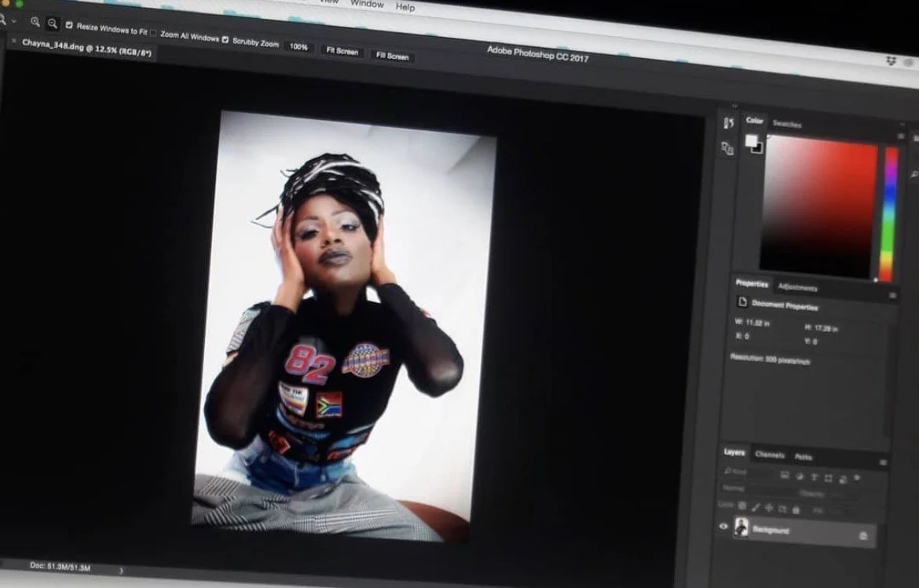This screenshot has height=588, width=919.
Task: Click prevent artboard auto-nesting lock icon
Action: [782, 509]
